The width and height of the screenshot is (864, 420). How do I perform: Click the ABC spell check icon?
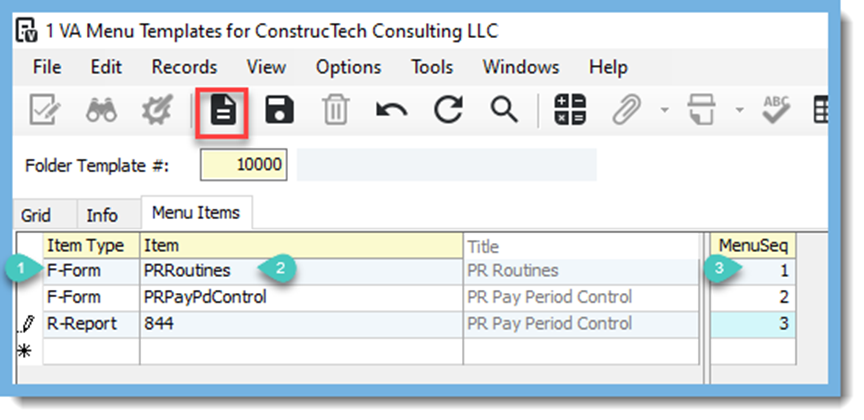pos(776,110)
